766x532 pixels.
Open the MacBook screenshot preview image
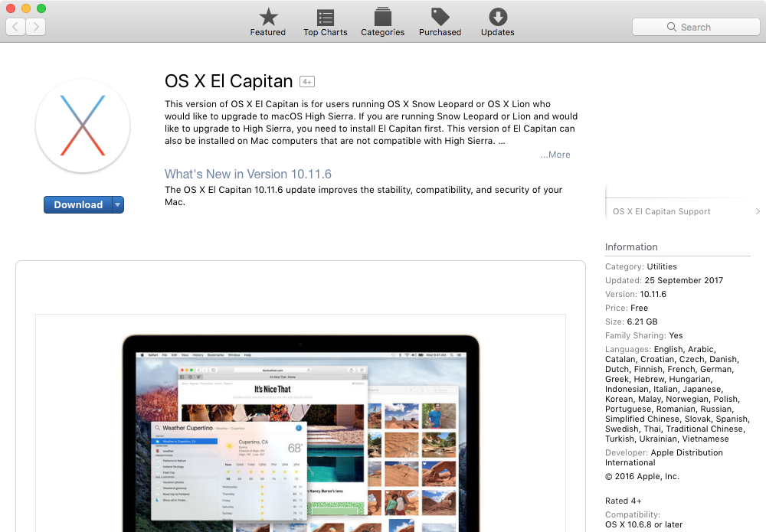300,423
